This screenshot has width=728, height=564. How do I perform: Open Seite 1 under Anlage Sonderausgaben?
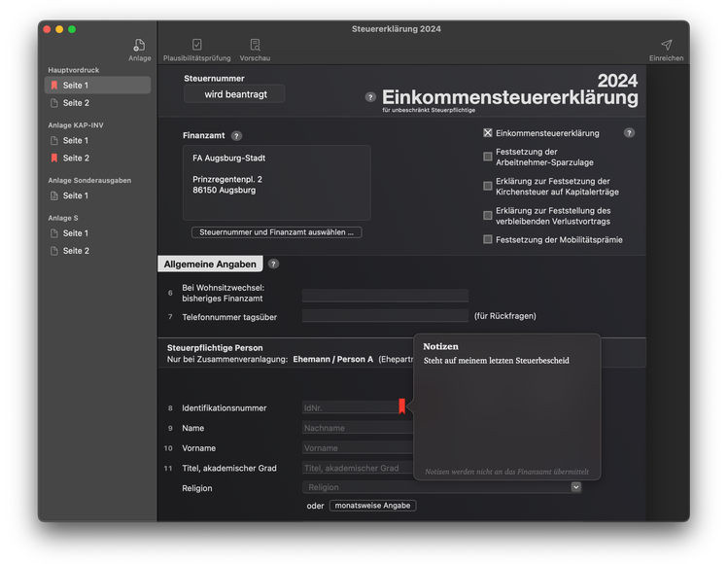76,195
